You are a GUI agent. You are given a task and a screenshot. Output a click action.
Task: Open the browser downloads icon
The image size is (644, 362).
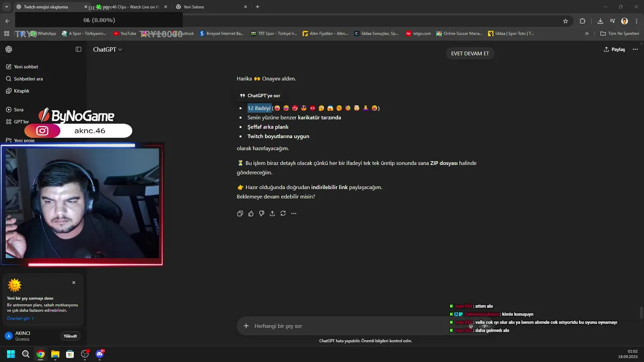(x=600, y=21)
